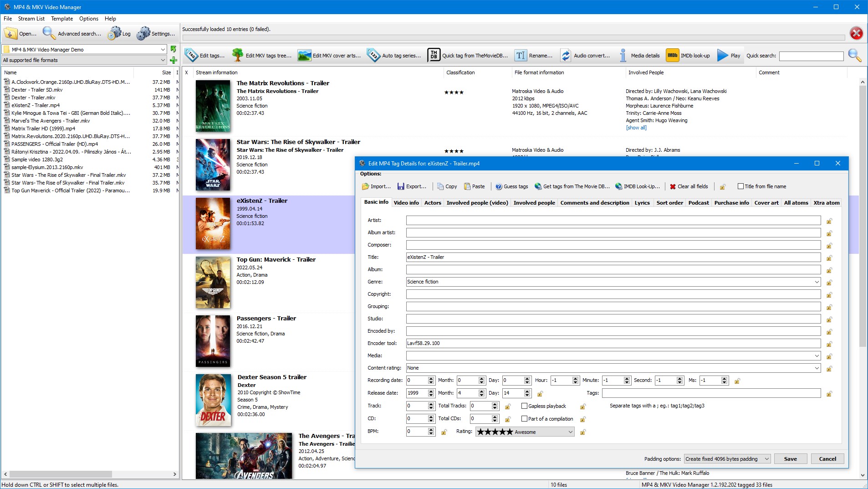Toggle the lock beside the Title field
868x489 pixels.
[829, 258]
